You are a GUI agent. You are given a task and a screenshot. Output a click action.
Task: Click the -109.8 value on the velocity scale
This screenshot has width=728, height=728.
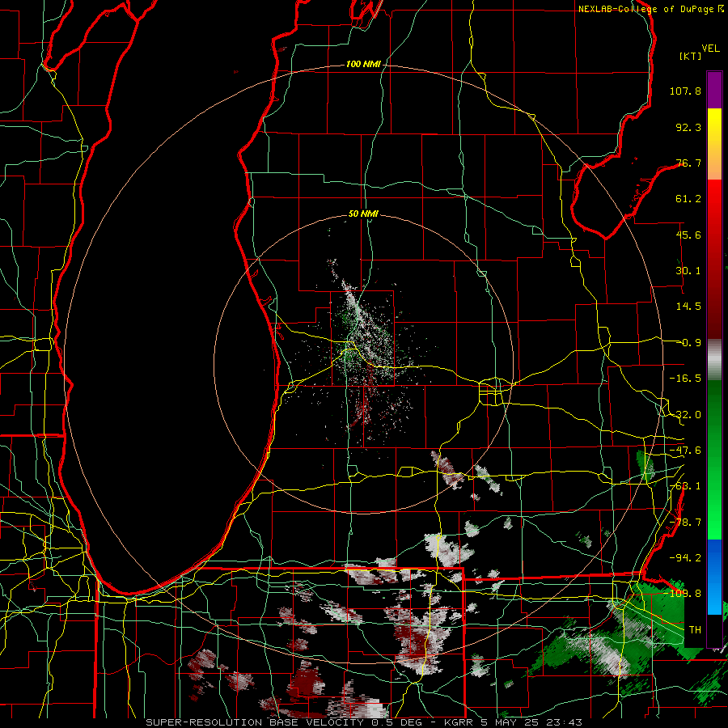pyautogui.click(x=683, y=594)
